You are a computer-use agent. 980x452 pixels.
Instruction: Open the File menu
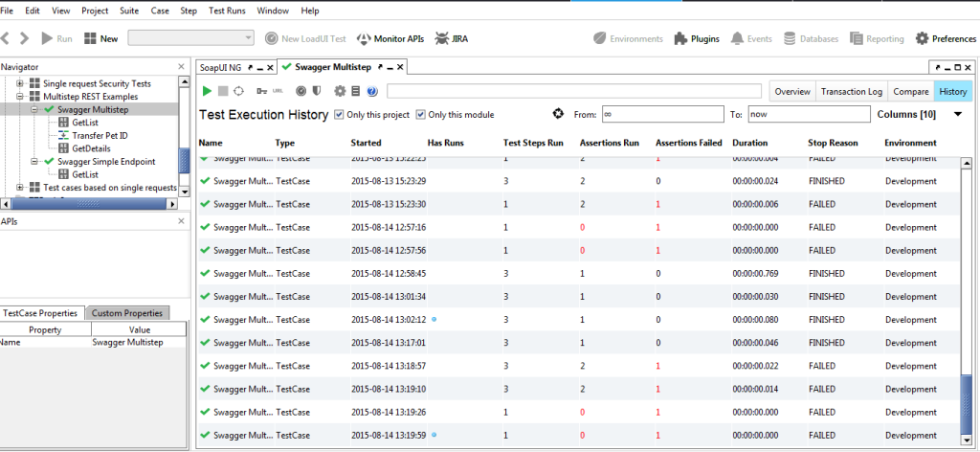coord(7,11)
